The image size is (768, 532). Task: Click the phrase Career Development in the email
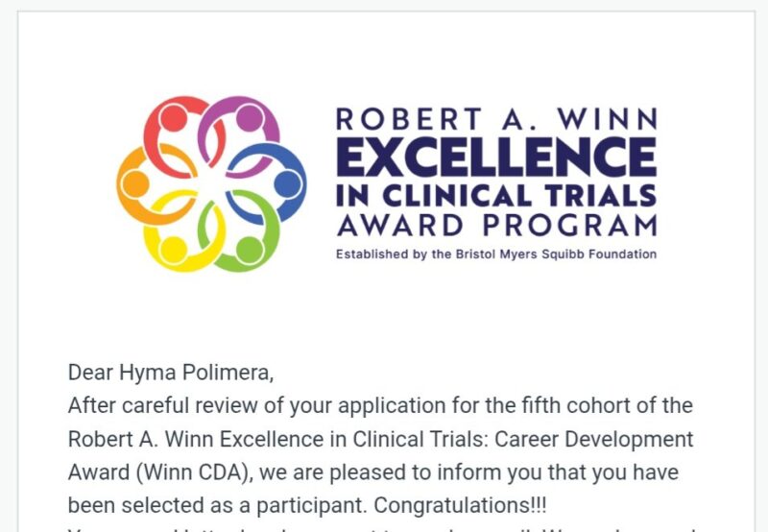pos(593,440)
